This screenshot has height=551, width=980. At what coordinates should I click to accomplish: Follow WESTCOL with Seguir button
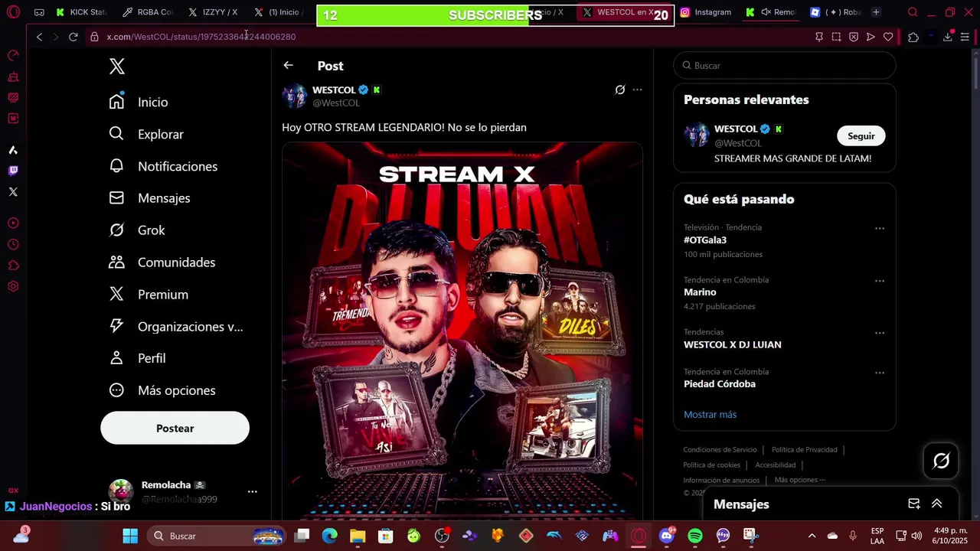[x=861, y=135]
